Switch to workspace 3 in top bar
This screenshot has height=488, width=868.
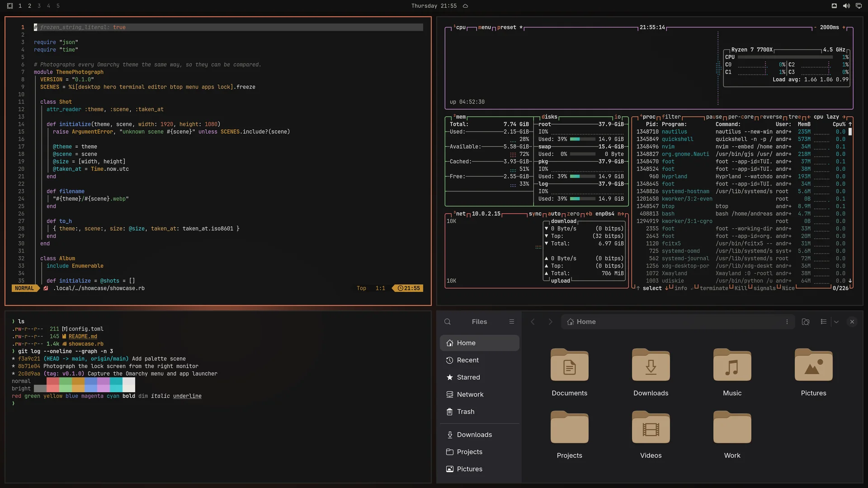pos(39,6)
